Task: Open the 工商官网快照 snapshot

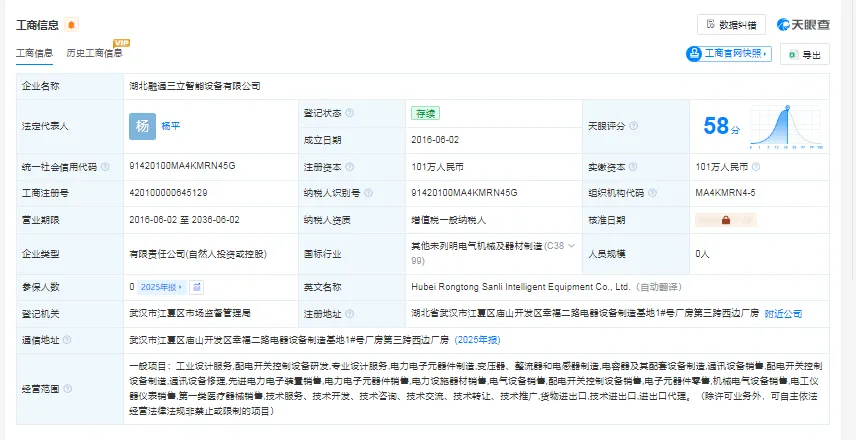Action: pyautogui.click(x=729, y=53)
